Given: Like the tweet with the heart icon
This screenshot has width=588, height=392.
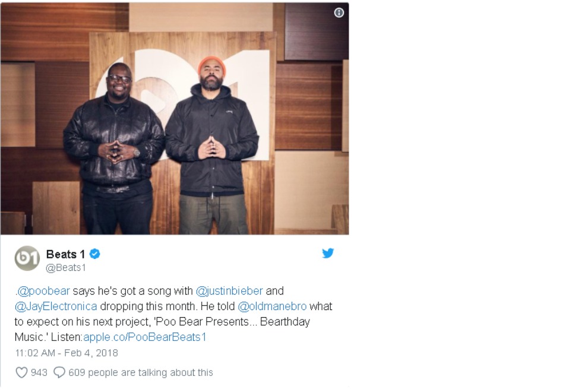Looking at the screenshot, I should pyautogui.click(x=21, y=372).
